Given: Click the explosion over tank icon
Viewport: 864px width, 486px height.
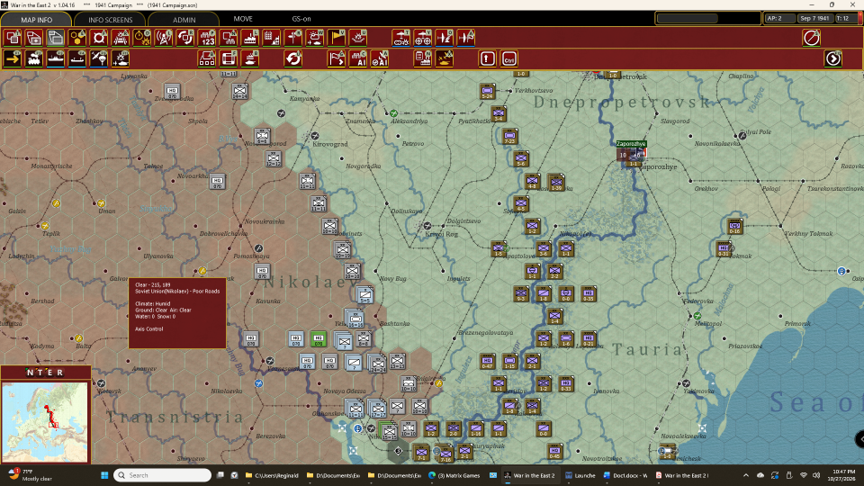Looking at the screenshot, I should [x=121, y=58].
